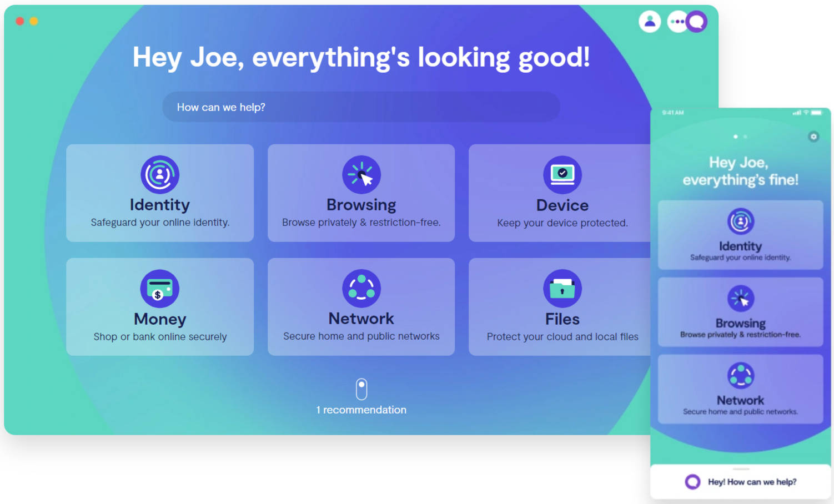Click the "1 recommendation" link
Viewport: 834px width, 504px height.
point(361,410)
